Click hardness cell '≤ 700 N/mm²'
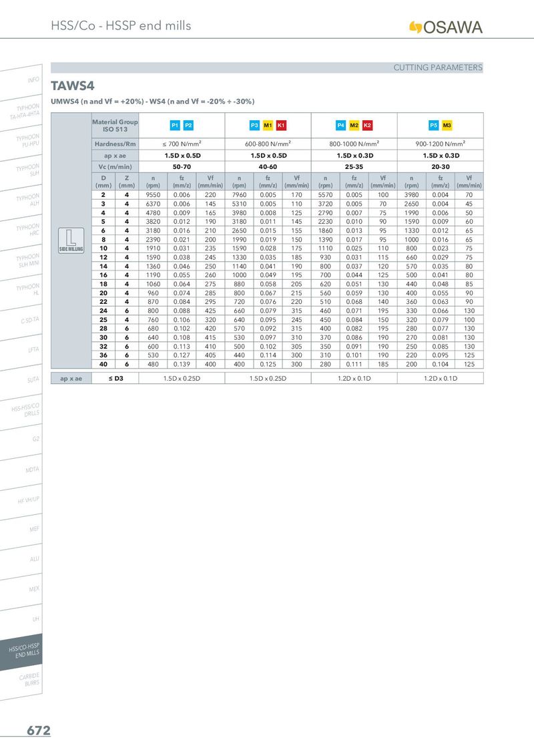Screen dimensions: 534x756 [x=182, y=144]
